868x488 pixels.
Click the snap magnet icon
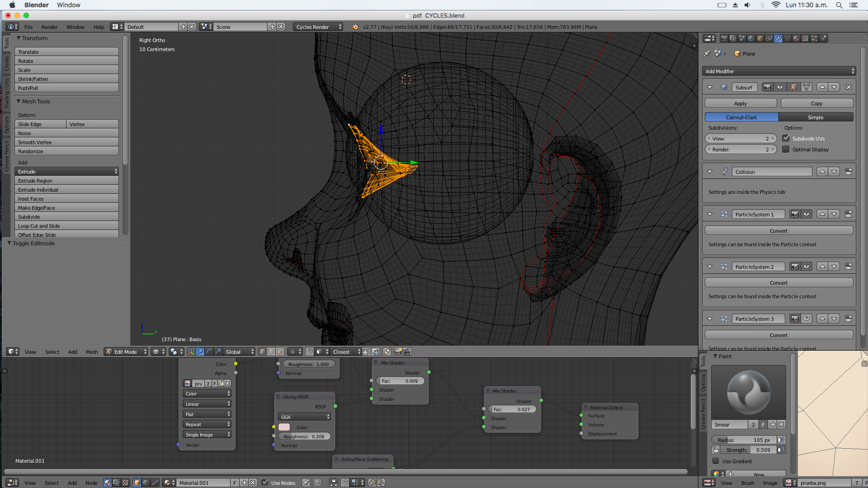(309, 352)
